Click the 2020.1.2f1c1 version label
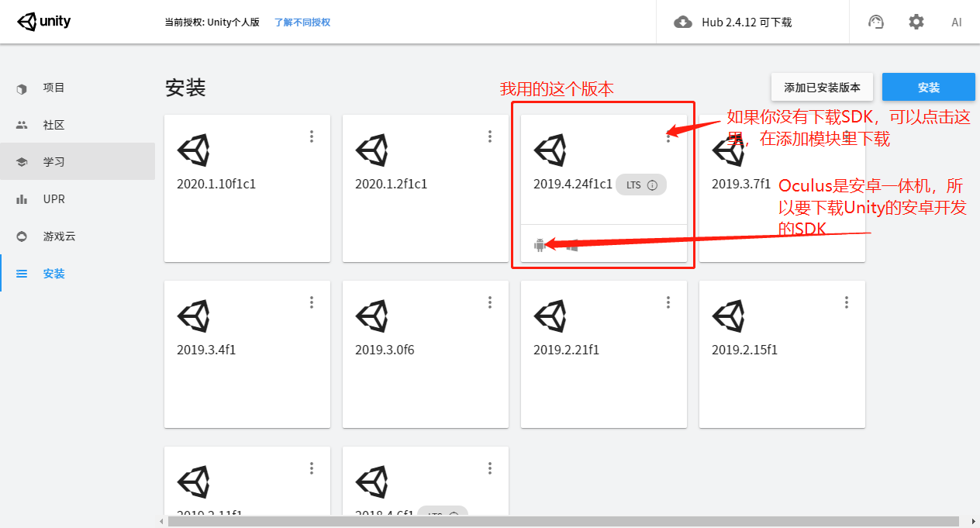980x528 pixels. click(x=392, y=185)
